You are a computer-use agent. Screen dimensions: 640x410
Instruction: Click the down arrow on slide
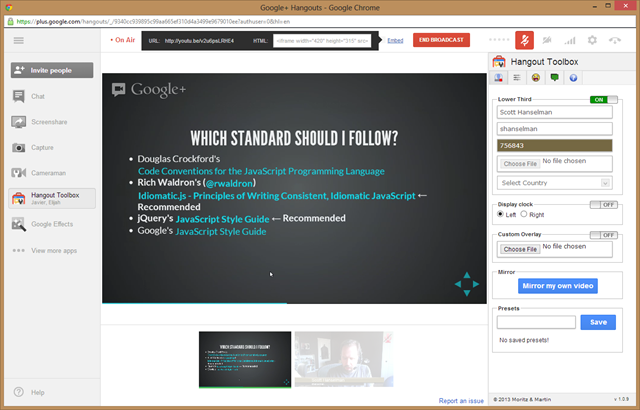point(467,293)
